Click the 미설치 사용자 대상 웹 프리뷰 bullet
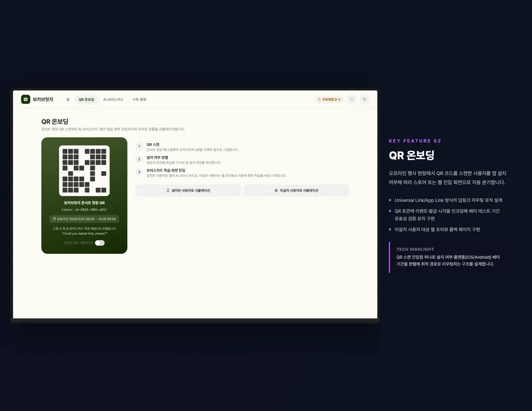532x411 pixels. [x=437, y=229]
